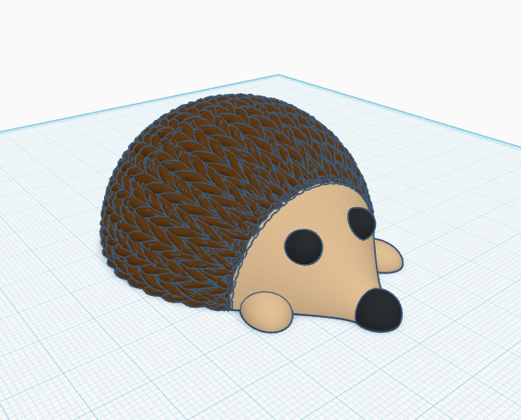Screen dimensions: 521x420
Task: Select the hedgehog's black nose shape
Action: coord(378,310)
